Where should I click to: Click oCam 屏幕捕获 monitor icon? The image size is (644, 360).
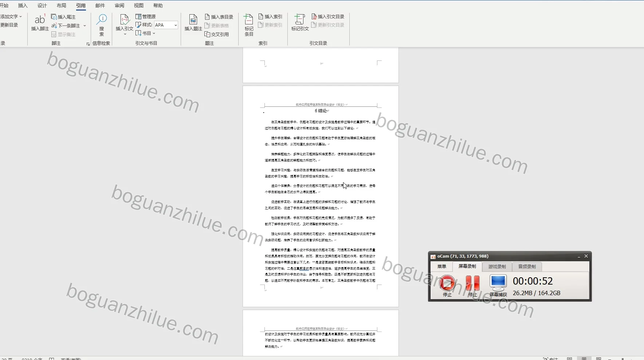coord(498,283)
